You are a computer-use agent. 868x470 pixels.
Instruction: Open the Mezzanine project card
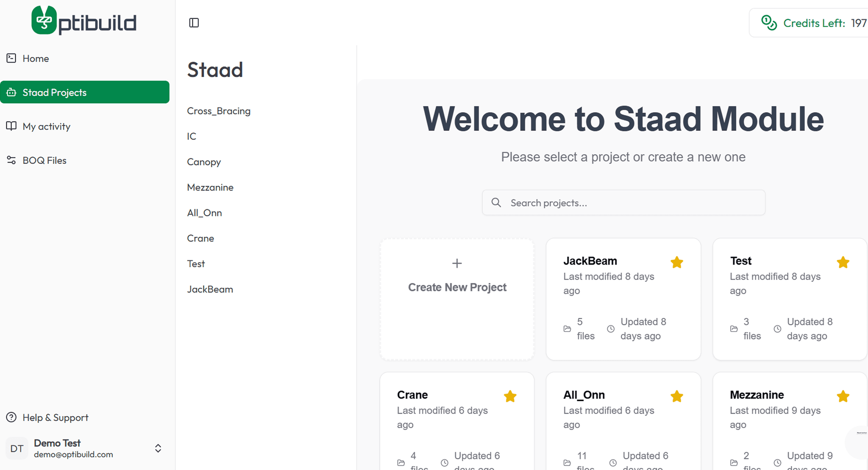757,395
